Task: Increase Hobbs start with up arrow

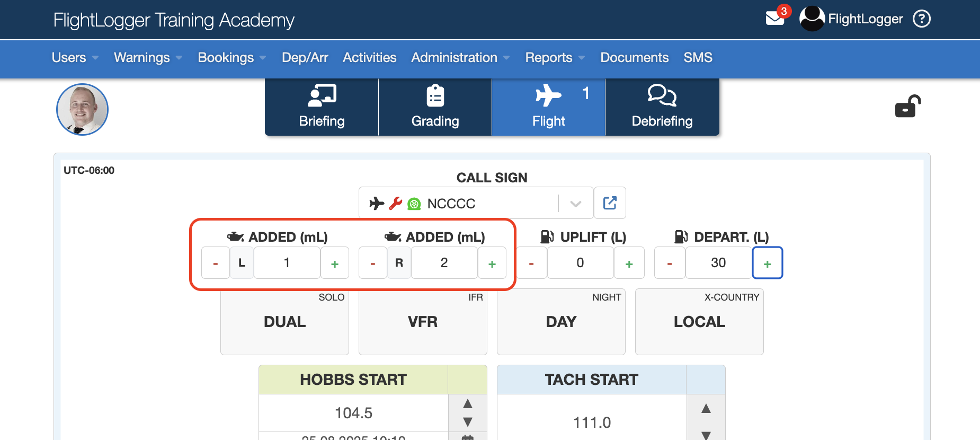Action: (468, 404)
